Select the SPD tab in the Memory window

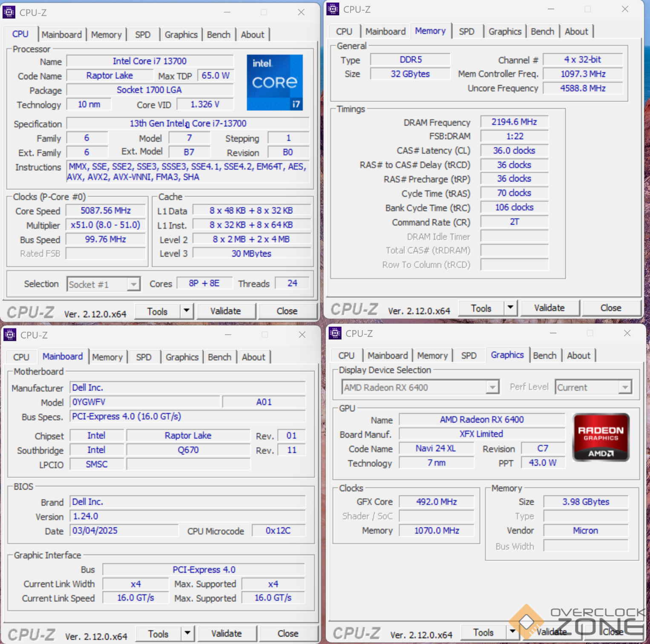[x=467, y=32]
